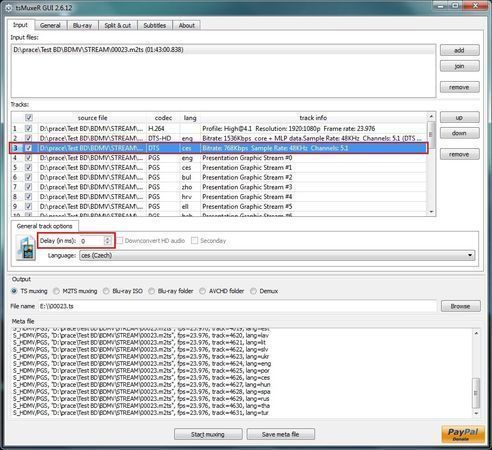492x450 pixels.
Task: Uncheck track 6 PGS bul checkbox
Action: click(29, 177)
